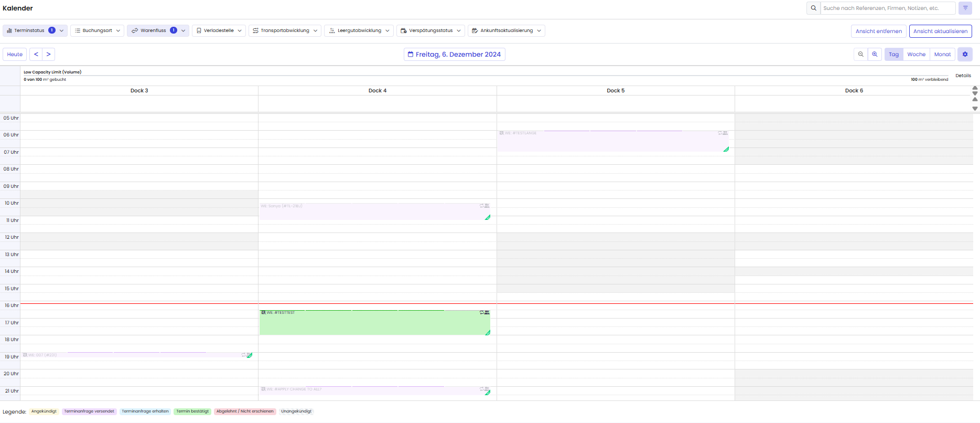
Task: Toggle the Termin bestätigt legend filter
Action: (192, 411)
